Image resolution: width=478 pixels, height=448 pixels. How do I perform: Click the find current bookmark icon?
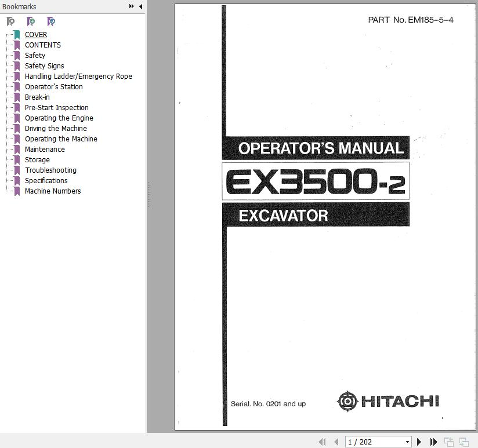click(x=51, y=21)
